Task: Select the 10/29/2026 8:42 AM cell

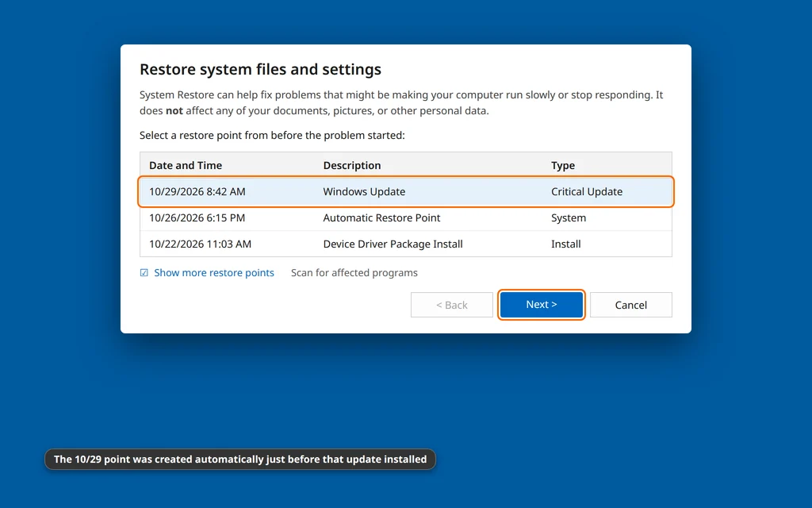Action: tap(197, 192)
